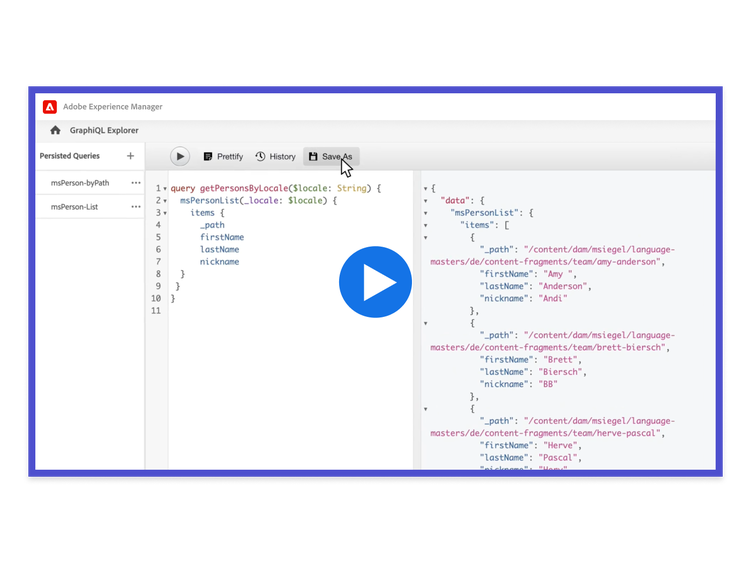Click Save As in the toolbar
This screenshot has height=563, width=750.
[x=330, y=157]
